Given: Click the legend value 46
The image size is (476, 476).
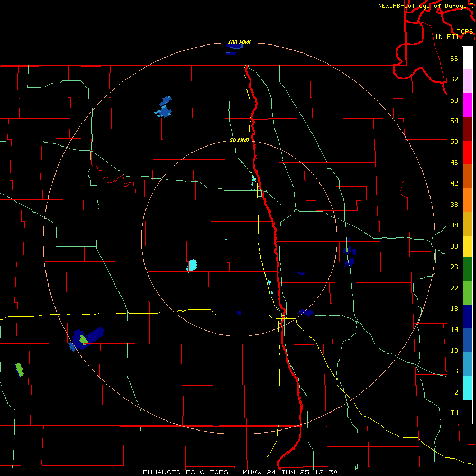Looking at the screenshot, I should coord(454,163).
